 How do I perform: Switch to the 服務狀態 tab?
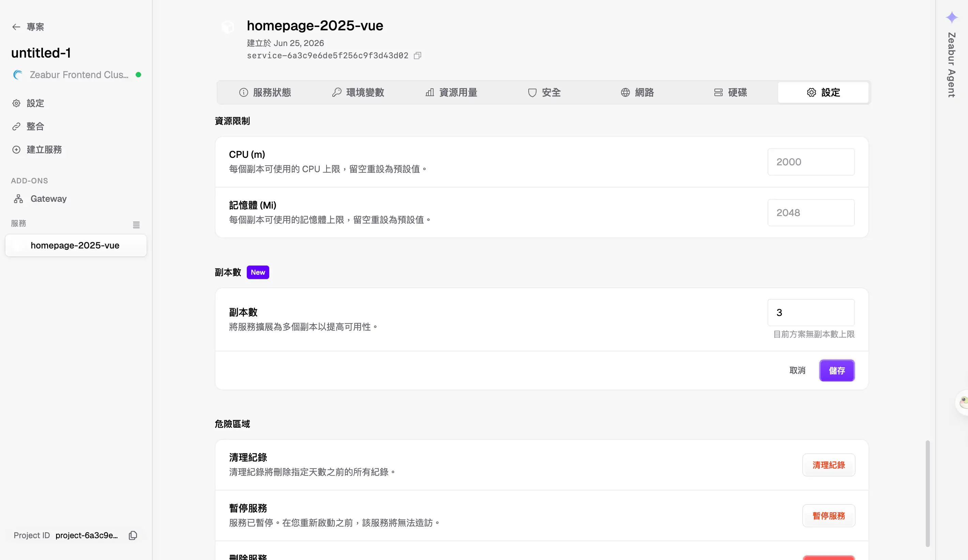pos(265,93)
